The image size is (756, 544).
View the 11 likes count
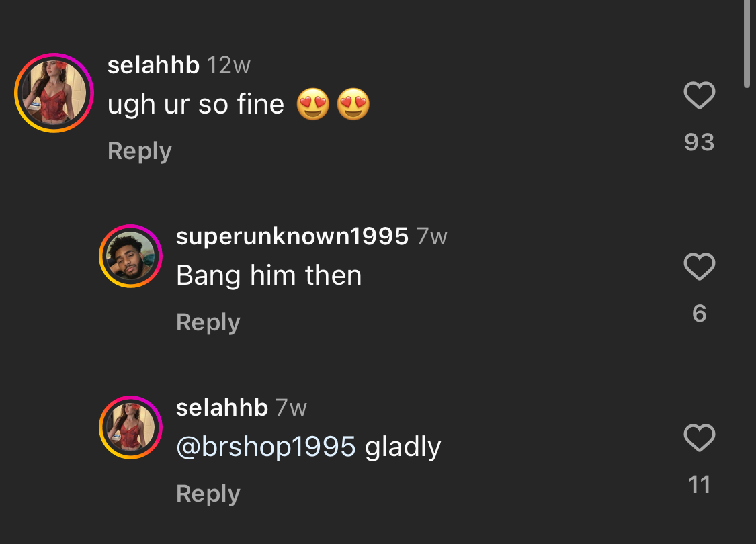[699, 485]
